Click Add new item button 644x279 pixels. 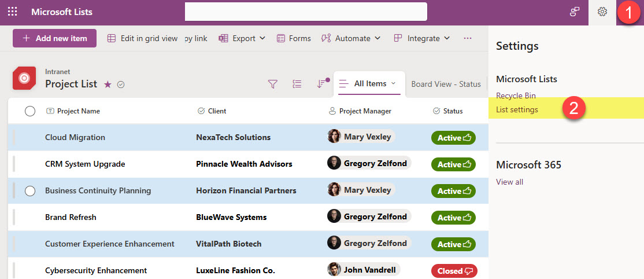click(x=54, y=38)
